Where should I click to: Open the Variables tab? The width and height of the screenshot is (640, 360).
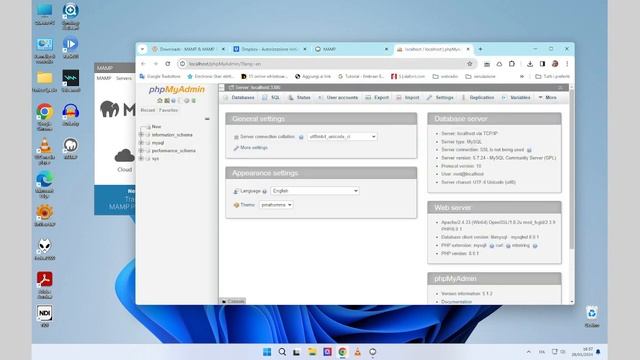click(516, 98)
